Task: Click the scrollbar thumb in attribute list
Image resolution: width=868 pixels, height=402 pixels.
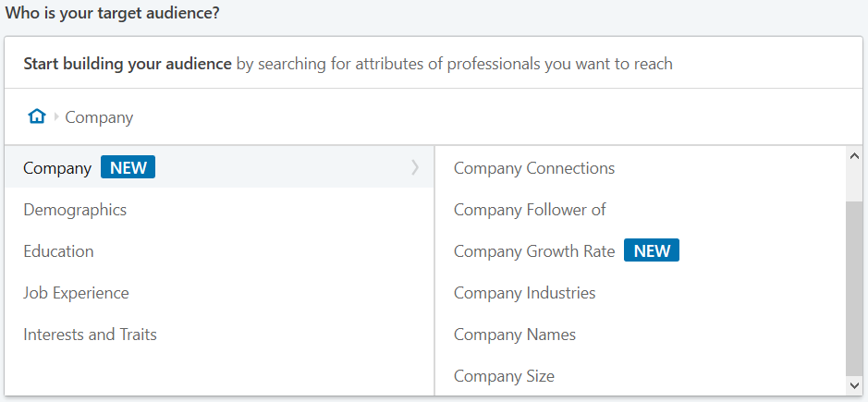Action: pos(853,288)
